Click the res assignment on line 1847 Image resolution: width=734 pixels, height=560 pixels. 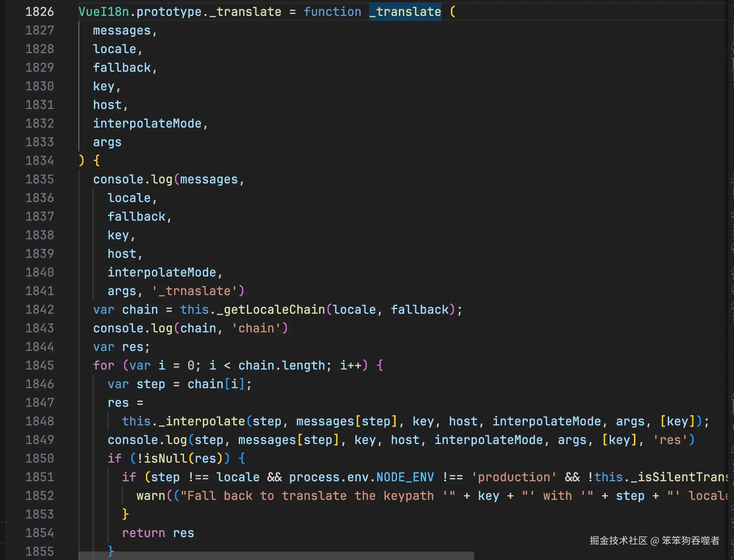(x=125, y=403)
